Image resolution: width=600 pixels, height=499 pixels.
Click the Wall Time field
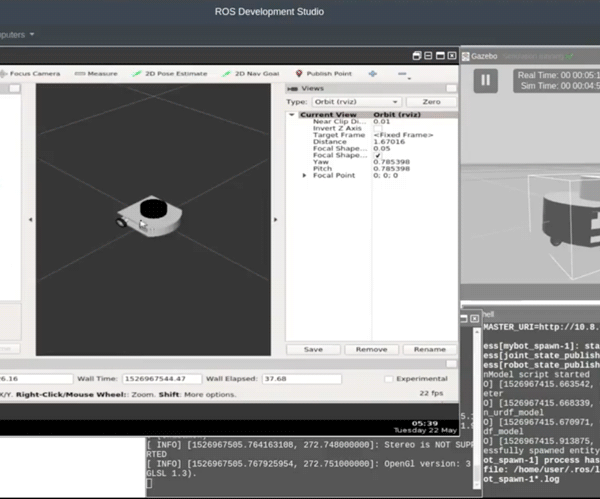(162, 379)
